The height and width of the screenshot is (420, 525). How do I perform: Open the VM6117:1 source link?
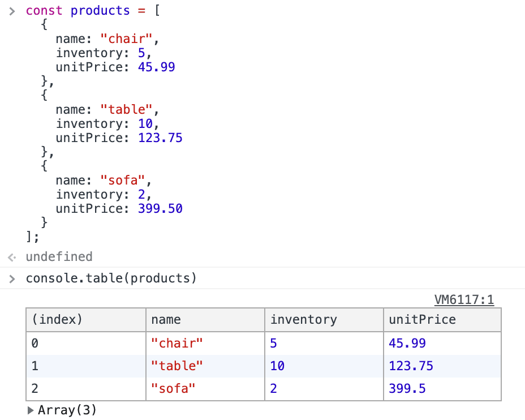click(x=464, y=299)
